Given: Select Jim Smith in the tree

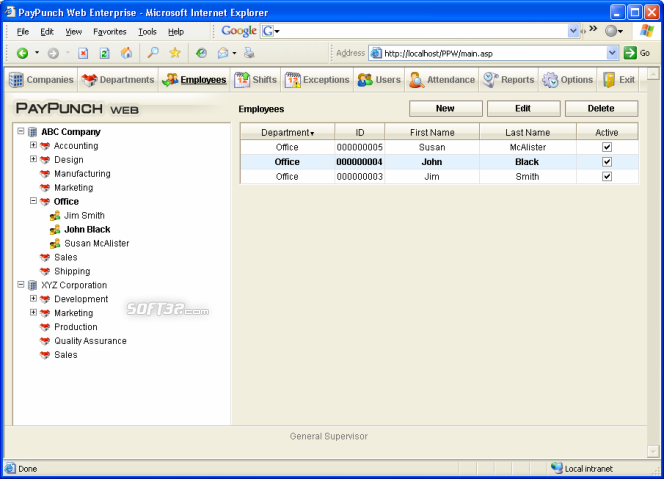Looking at the screenshot, I should 84,216.
